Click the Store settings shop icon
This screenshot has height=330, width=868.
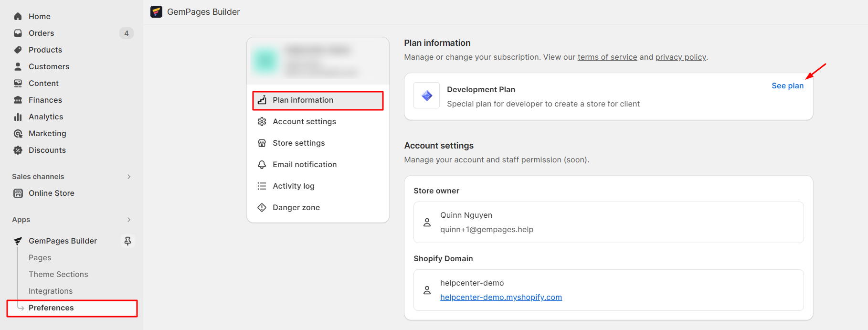point(262,143)
